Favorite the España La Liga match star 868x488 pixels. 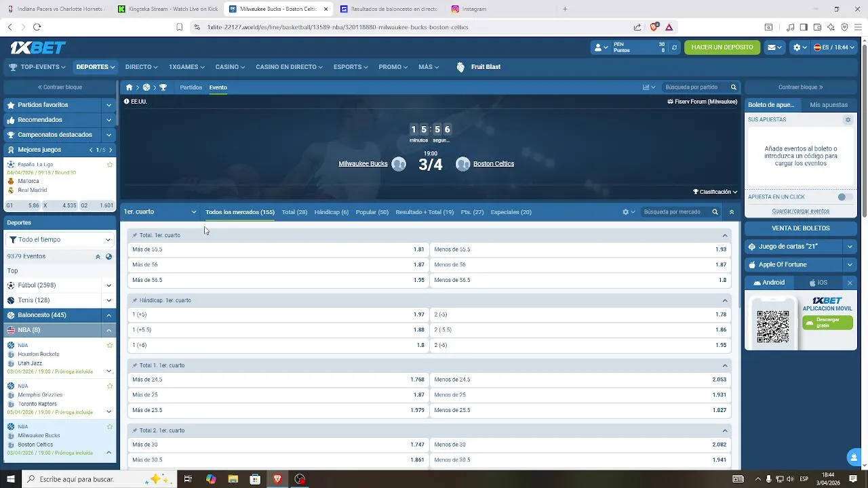click(110, 165)
